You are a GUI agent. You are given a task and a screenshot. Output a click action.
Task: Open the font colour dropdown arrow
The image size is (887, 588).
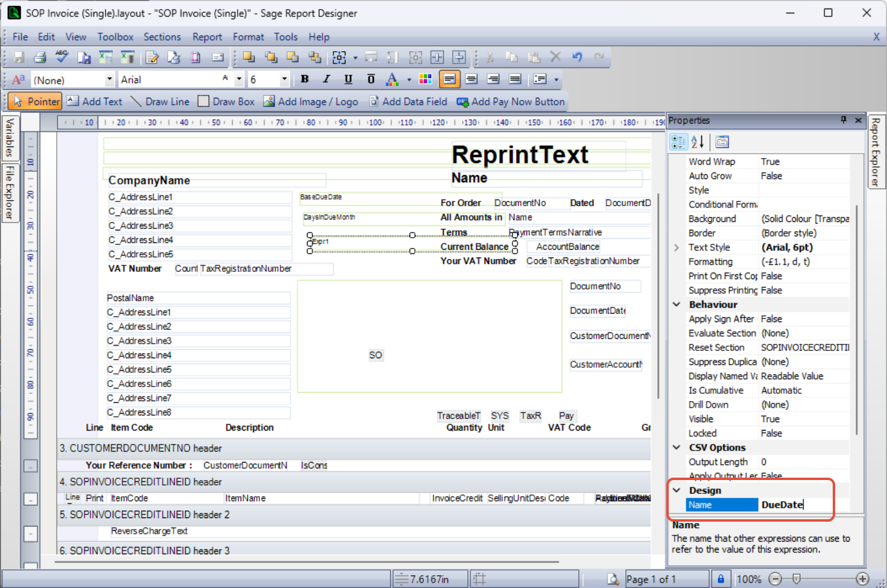[x=409, y=79]
